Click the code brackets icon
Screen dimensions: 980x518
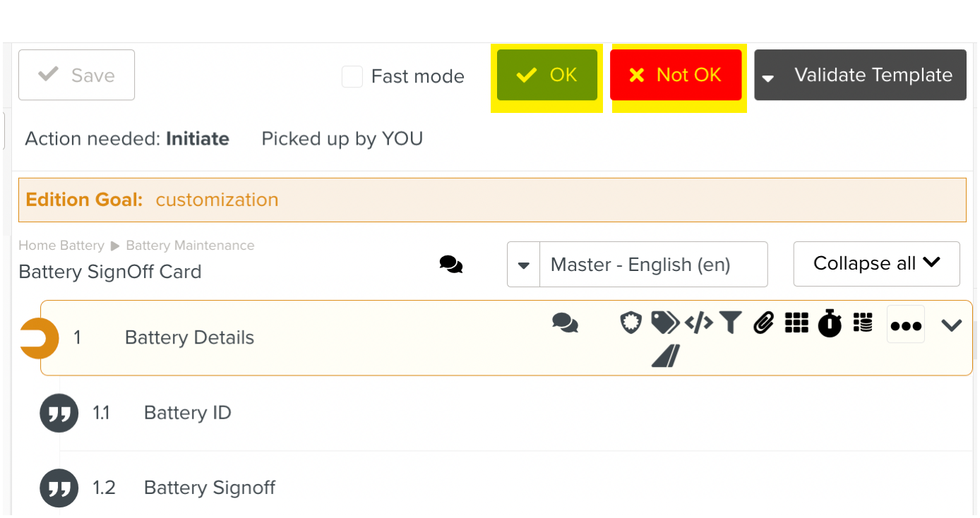click(698, 323)
